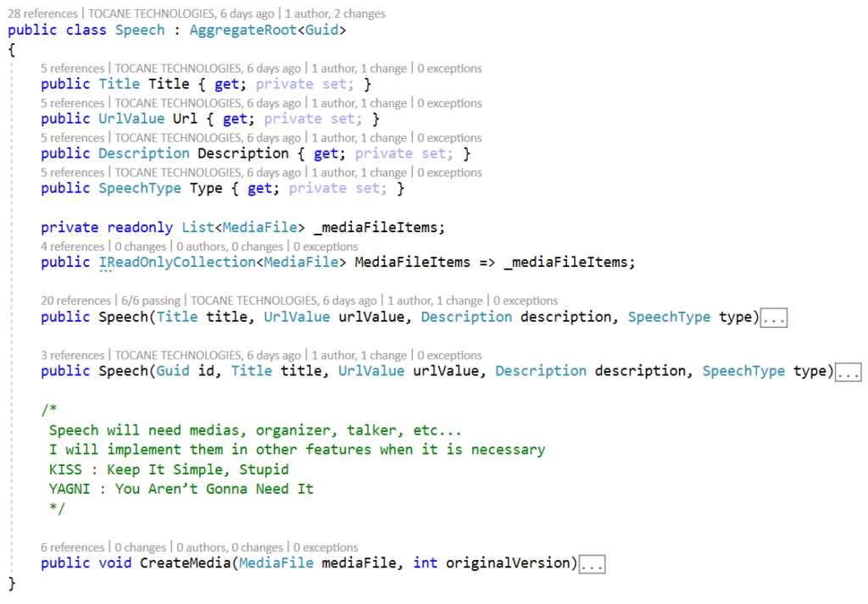Open 0 exceptions indicator above Title property
The width and height of the screenshot is (868, 604).
click(x=448, y=68)
